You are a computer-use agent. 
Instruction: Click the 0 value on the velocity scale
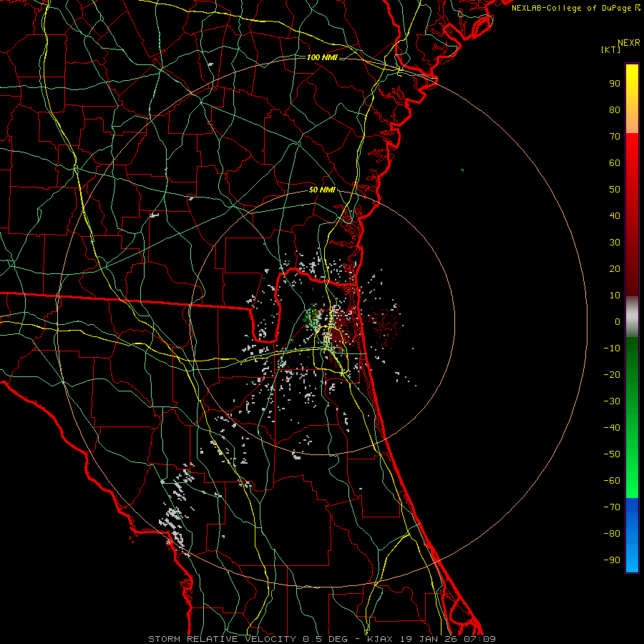coord(618,321)
